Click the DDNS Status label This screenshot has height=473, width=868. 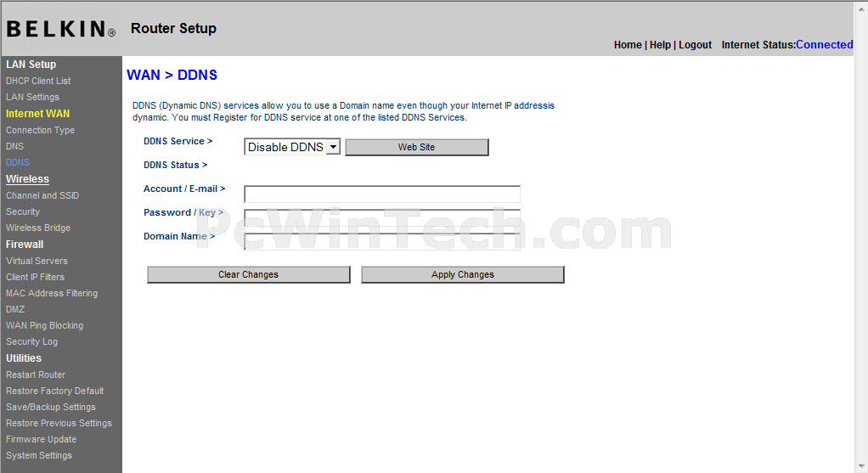coord(176,165)
